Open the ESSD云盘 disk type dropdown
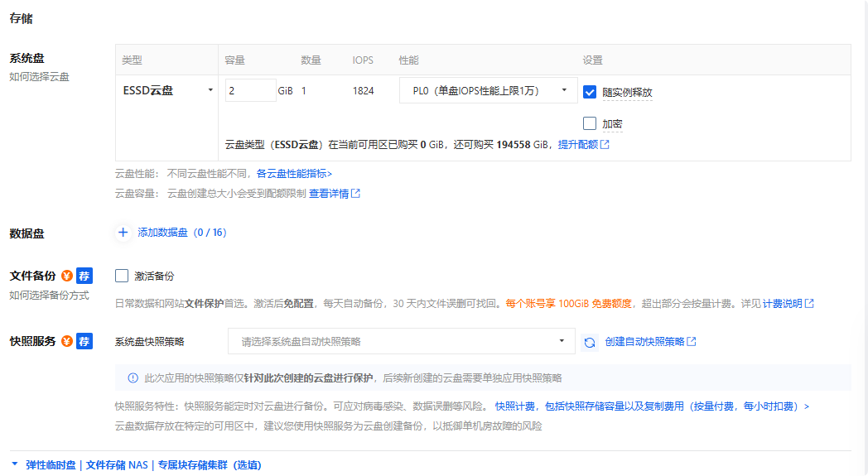Viewport: 868px width, 476px height. pos(168,90)
